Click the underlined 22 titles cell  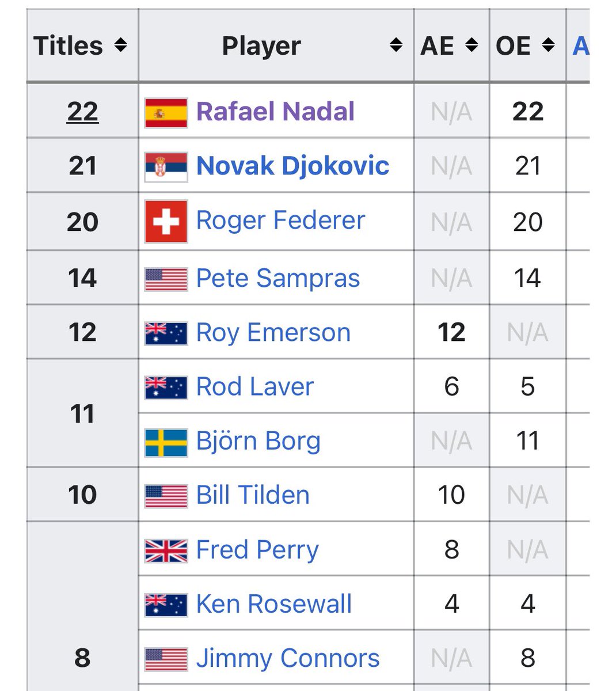pos(82,112)
